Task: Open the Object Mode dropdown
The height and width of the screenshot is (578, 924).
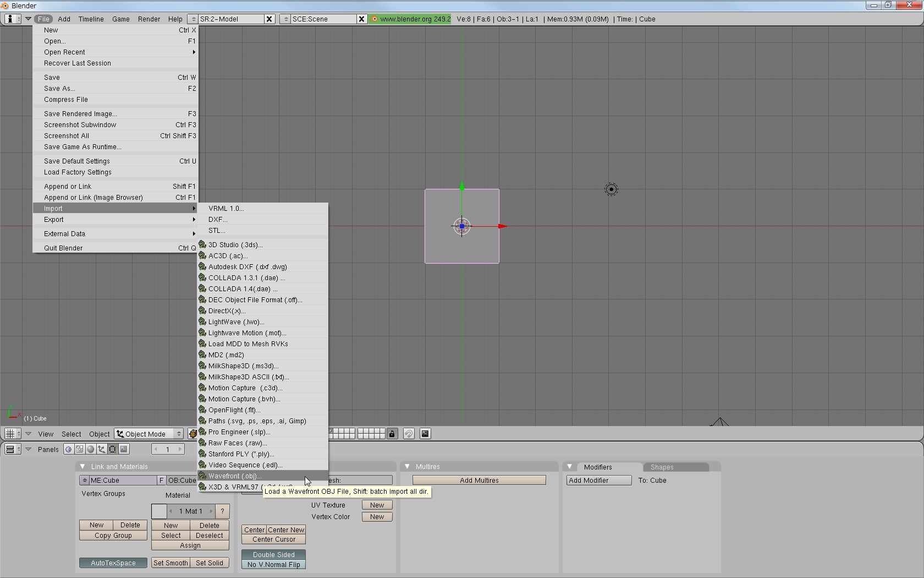Action: click(148, 434)
